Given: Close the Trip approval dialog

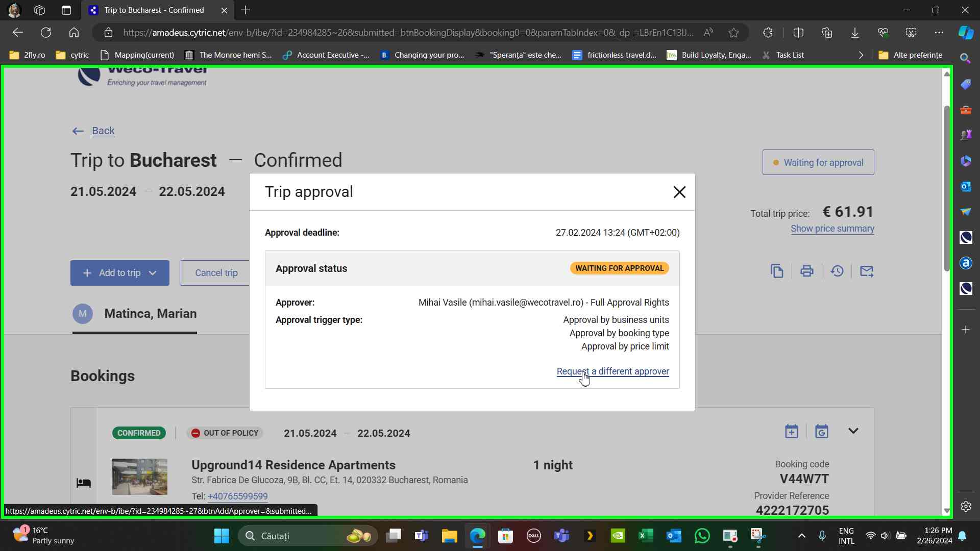Looking at the screenshot, I should (x=679, y=192).
